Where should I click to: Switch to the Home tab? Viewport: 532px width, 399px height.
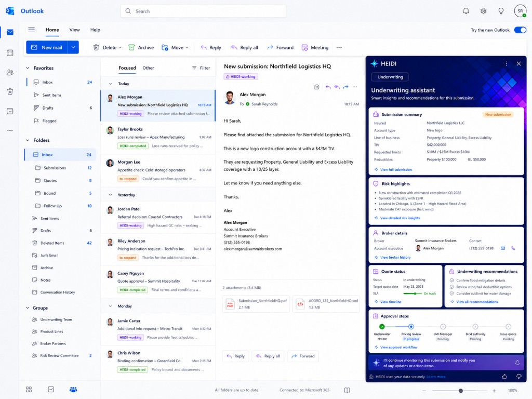coord(52,30)
